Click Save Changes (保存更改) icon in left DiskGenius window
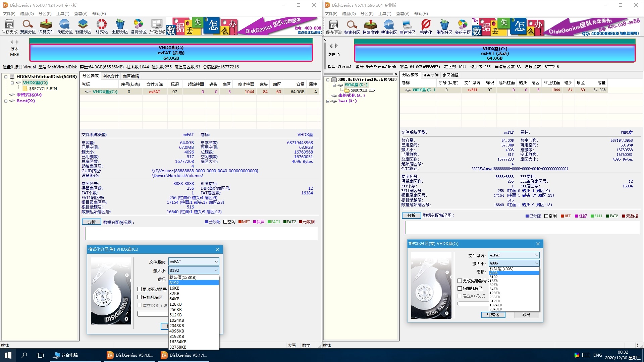This screenshot has height=362, width=644. point(9,26)
